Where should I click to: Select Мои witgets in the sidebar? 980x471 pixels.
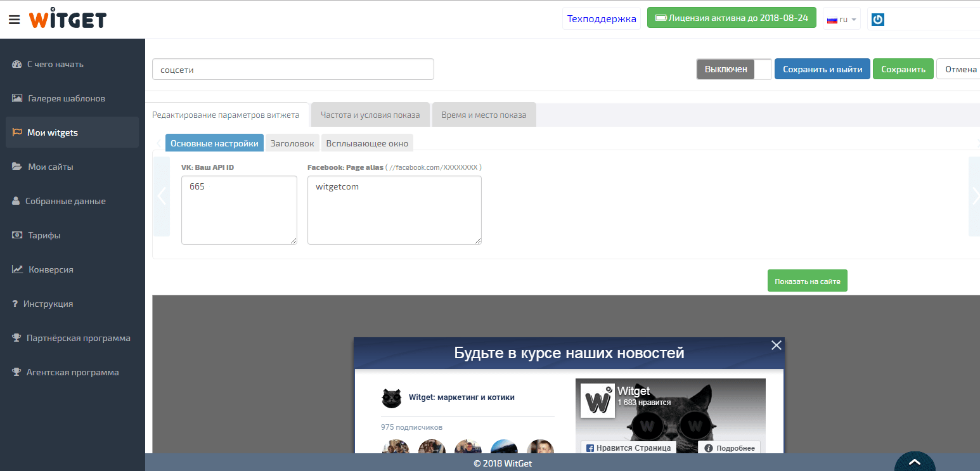(x=72, y=132)
